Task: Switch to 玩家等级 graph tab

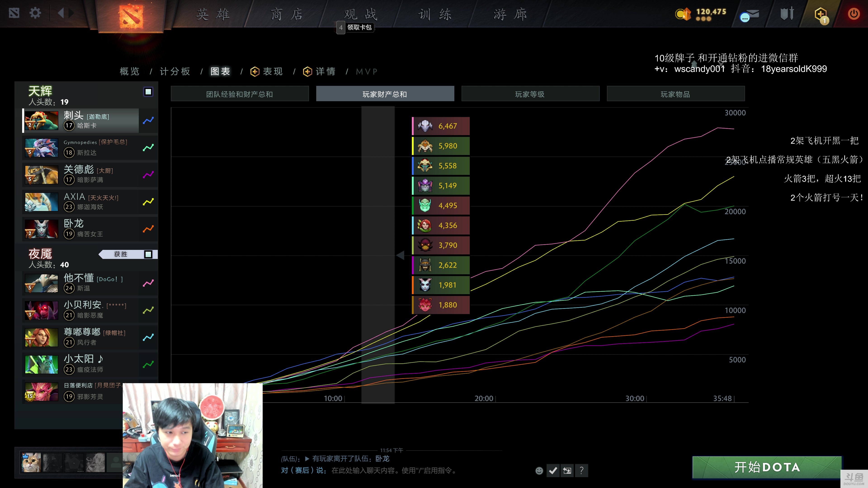Action: tap(530, 94)
